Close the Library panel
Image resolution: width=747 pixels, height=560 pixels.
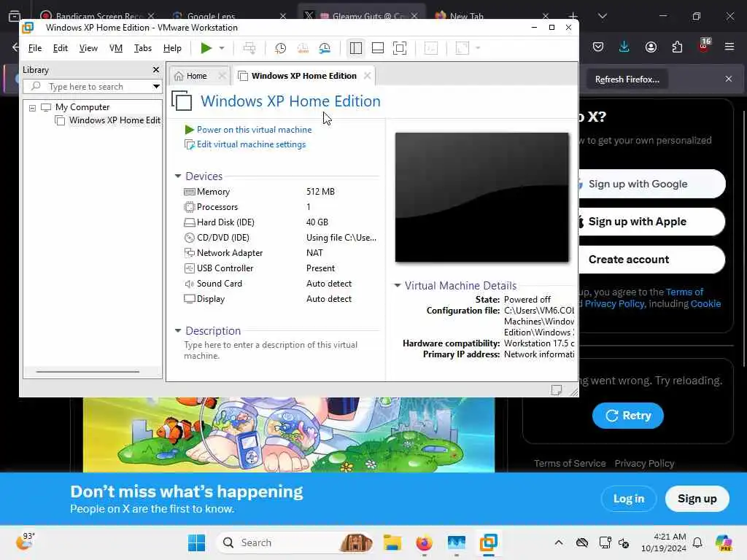[x=156, y=69]
